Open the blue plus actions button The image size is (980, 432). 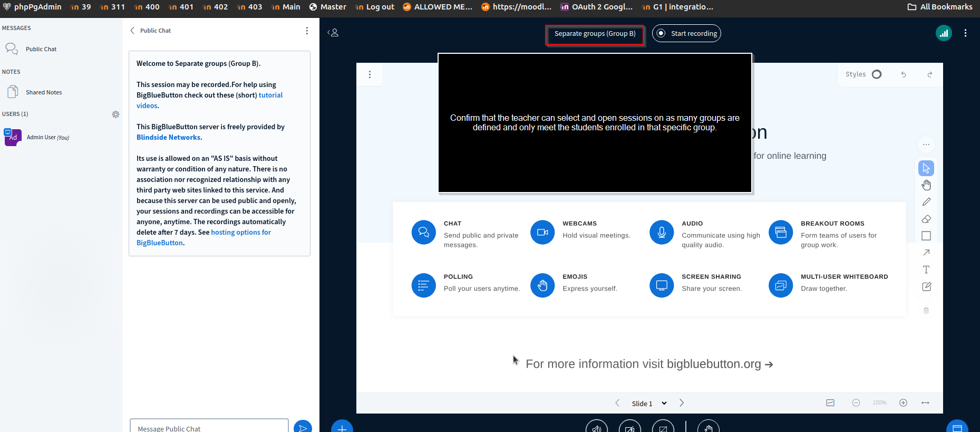point(342,426)
